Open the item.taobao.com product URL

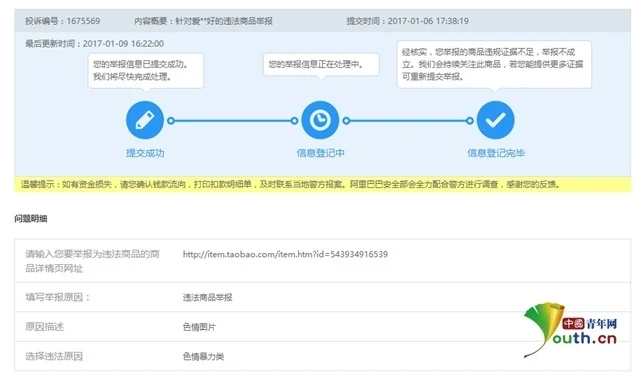pos(285,254)
